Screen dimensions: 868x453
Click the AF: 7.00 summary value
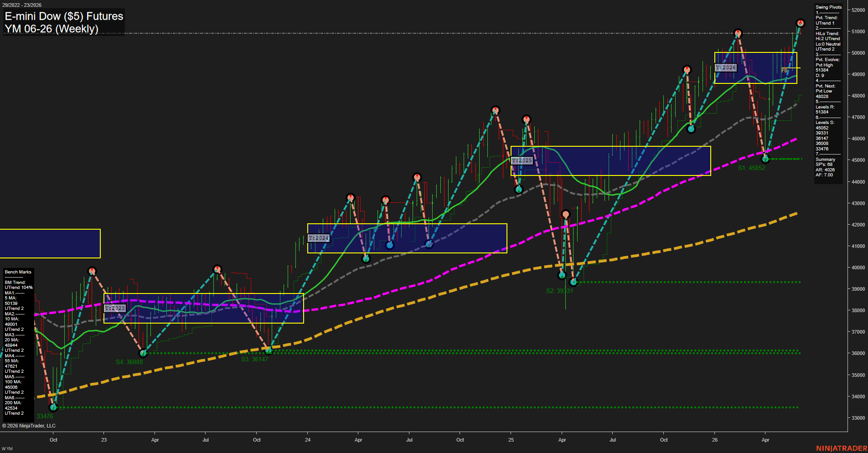pyautogui.click(x=824, y=175)
